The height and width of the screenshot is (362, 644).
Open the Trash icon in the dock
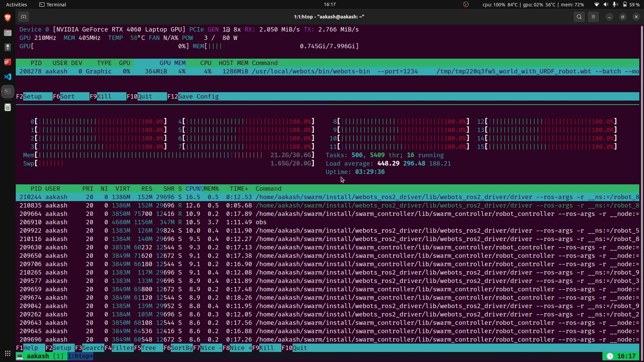coord(7,107)
